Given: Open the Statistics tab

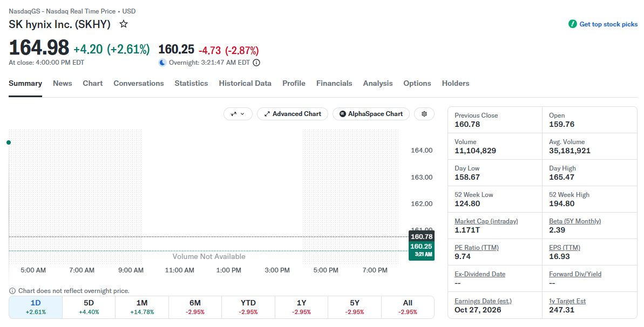Looking at the screenshot, I should (x=192, y=84).
